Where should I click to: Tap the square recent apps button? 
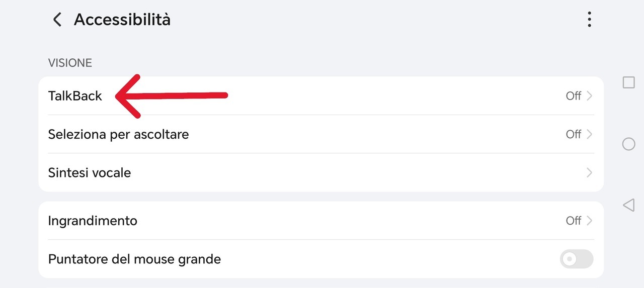tap(629, 82)
